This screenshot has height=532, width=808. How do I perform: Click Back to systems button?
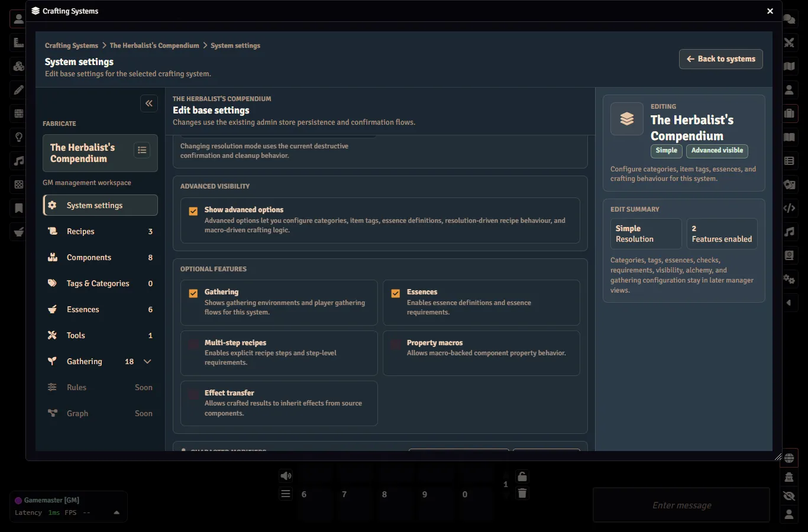pyautogui.click(x=721, y=59)
